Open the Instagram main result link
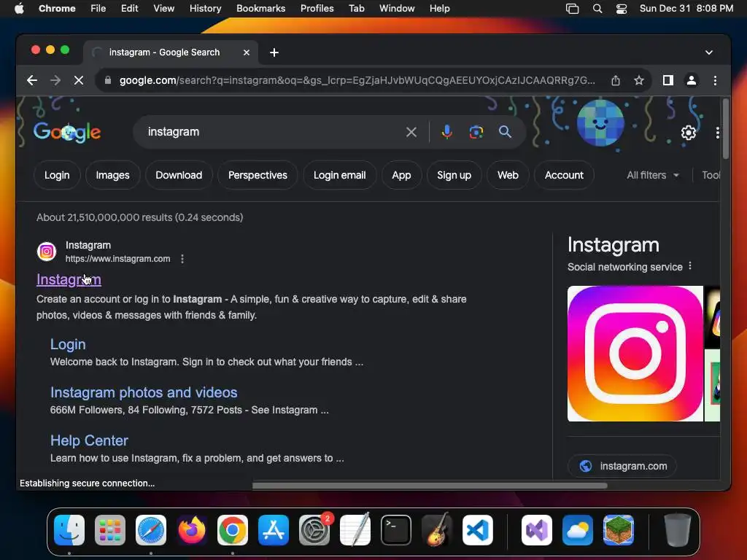 69,279
